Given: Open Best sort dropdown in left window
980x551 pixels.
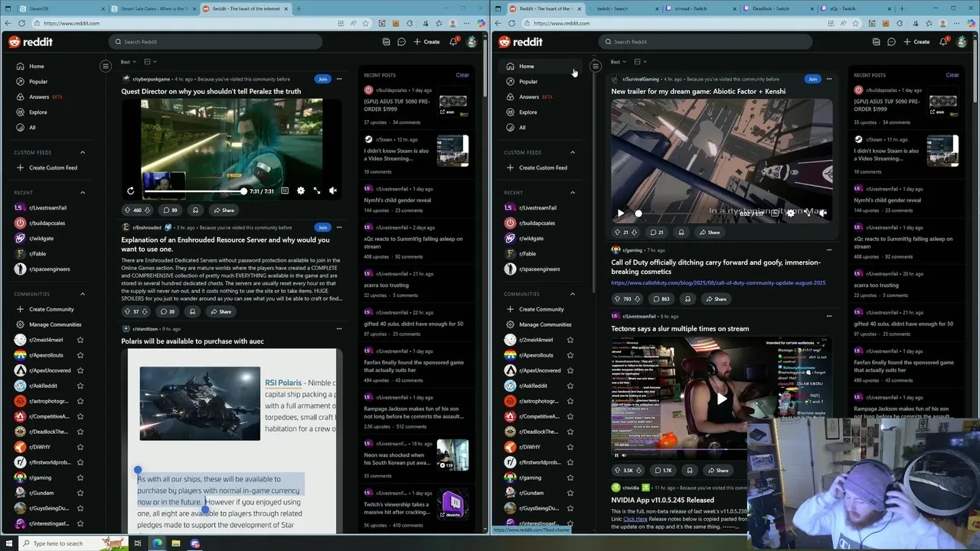Looking at the screenshot, I should coord(128,62).
